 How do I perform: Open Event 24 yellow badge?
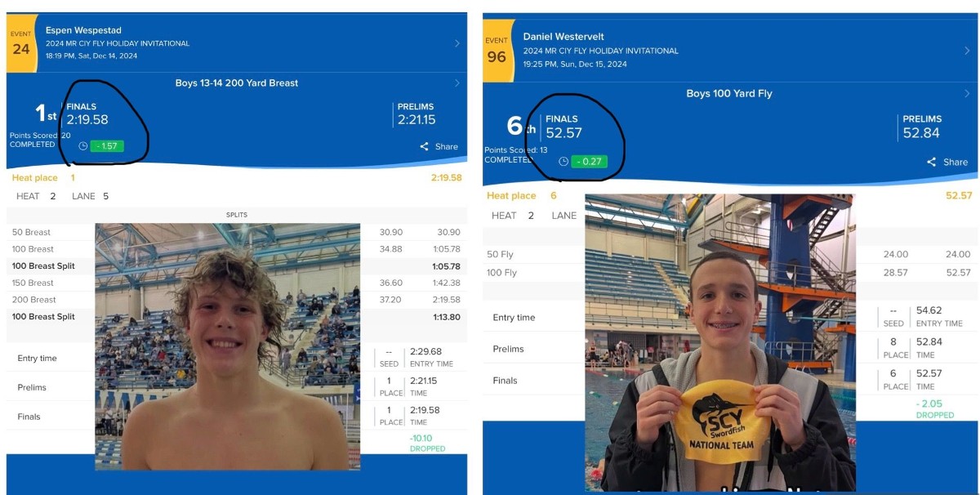[x=21, y=43]
